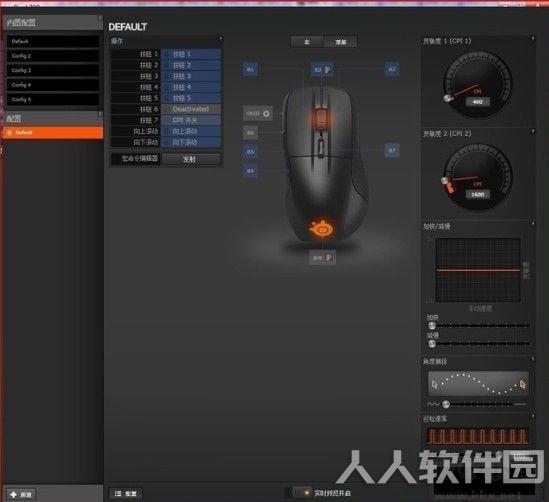Switch to the left side mouse view tab
Image resolution: width=549 pixels, height=502 pixels.
307,42
